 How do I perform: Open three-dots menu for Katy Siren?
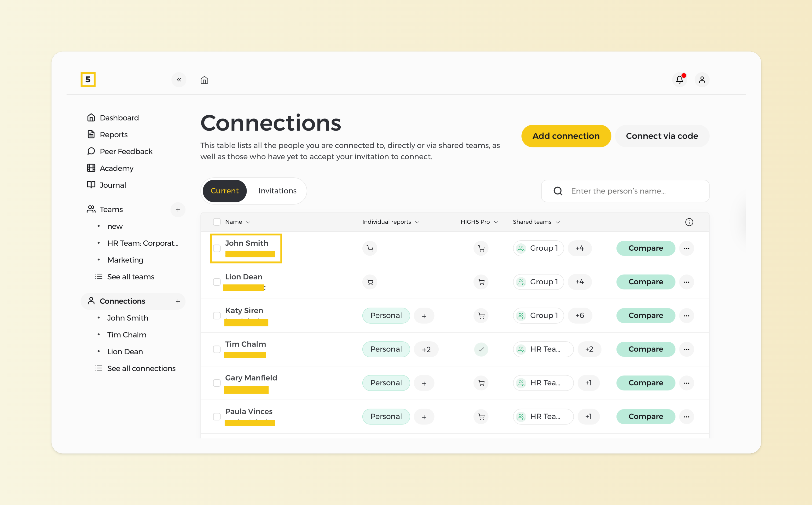click(x=686, y=316)
